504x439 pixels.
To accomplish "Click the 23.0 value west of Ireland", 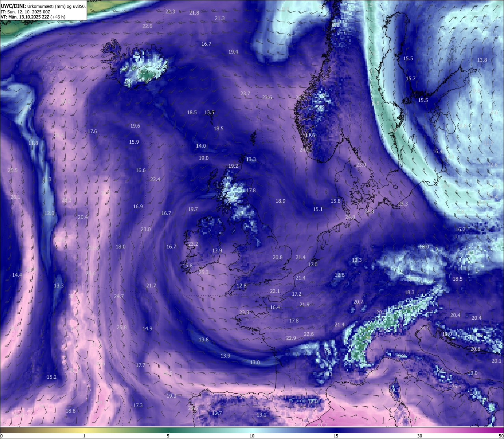I will 146,230.
